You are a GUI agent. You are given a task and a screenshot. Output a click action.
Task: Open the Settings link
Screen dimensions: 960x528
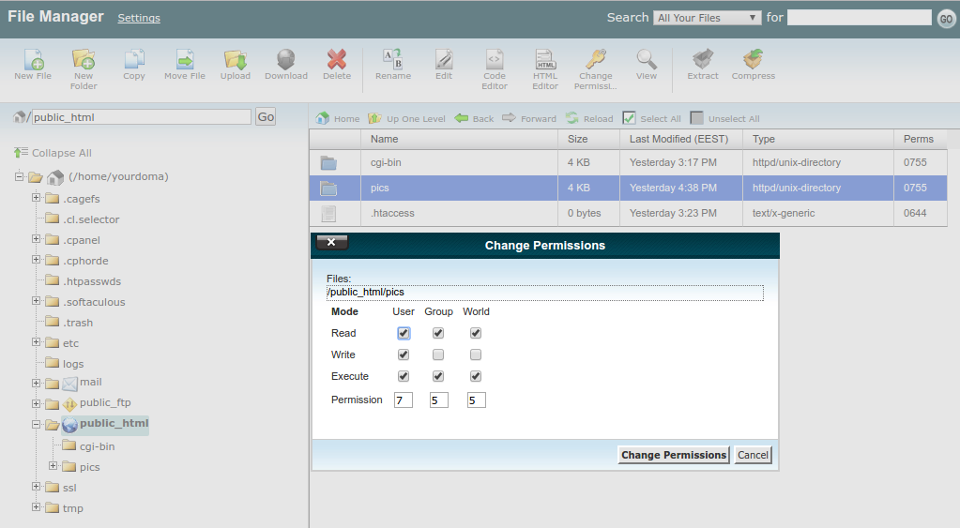139,18
